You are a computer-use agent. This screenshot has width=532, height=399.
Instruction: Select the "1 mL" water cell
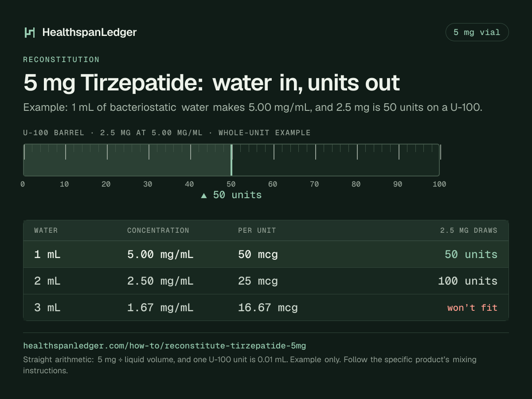click(x=47, y=254)
